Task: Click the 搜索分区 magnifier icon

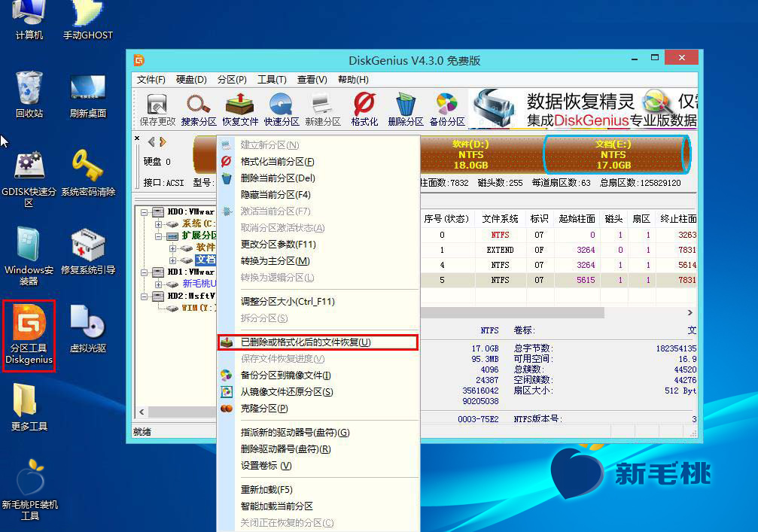Action: pos(198,110)
